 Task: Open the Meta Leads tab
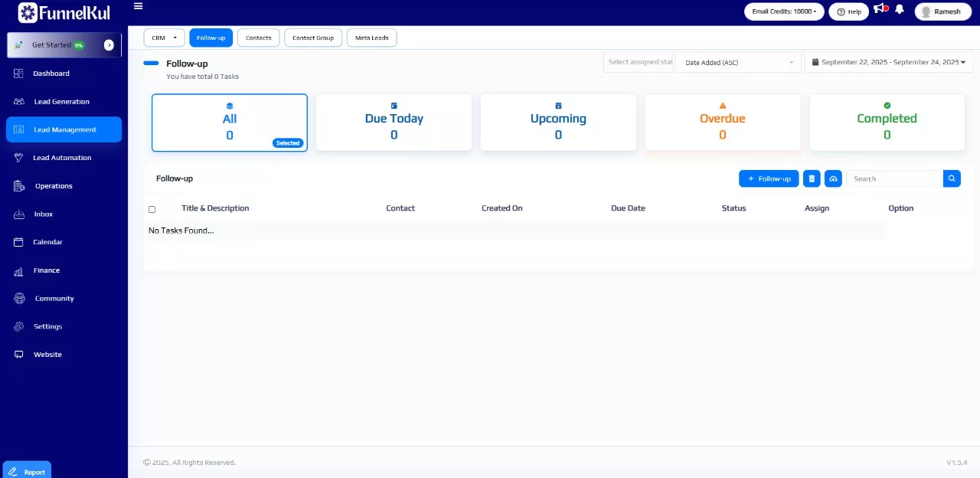(371, 38)
